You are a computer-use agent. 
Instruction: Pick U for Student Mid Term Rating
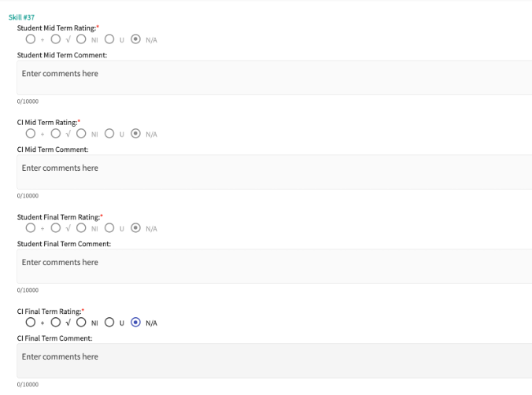coord(110,39)
